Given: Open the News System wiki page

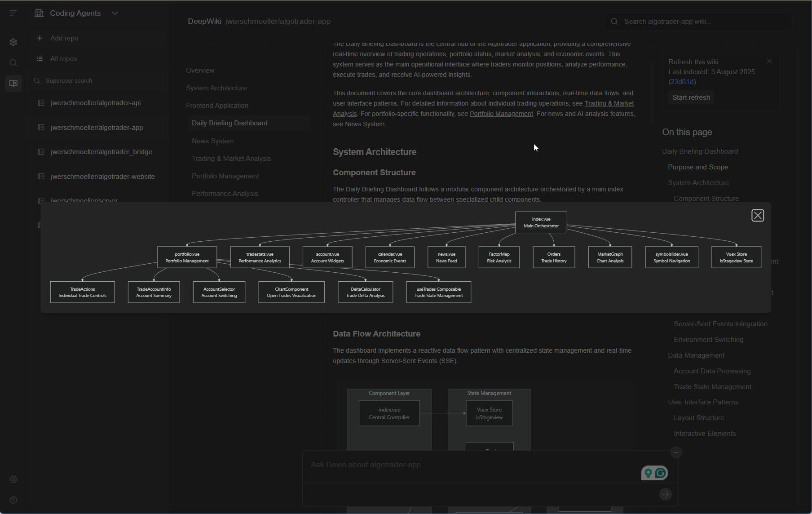Looking at the screenshot, I should click(212, 141).
